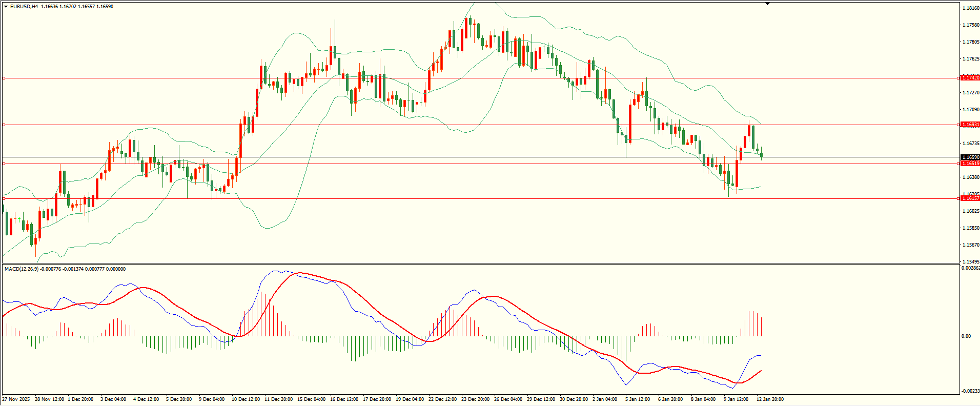Click the red 1.17420 price label
980x406 pixels.
[970, 78]
